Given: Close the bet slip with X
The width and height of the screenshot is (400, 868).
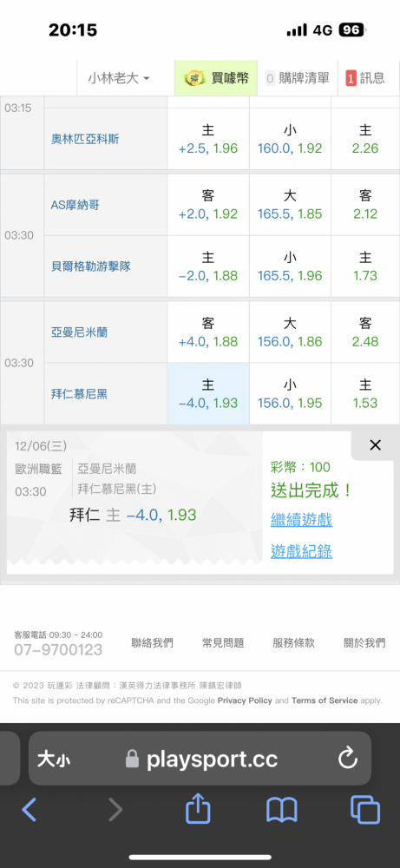Looking at the screenshot, I should tap(375, 445).
